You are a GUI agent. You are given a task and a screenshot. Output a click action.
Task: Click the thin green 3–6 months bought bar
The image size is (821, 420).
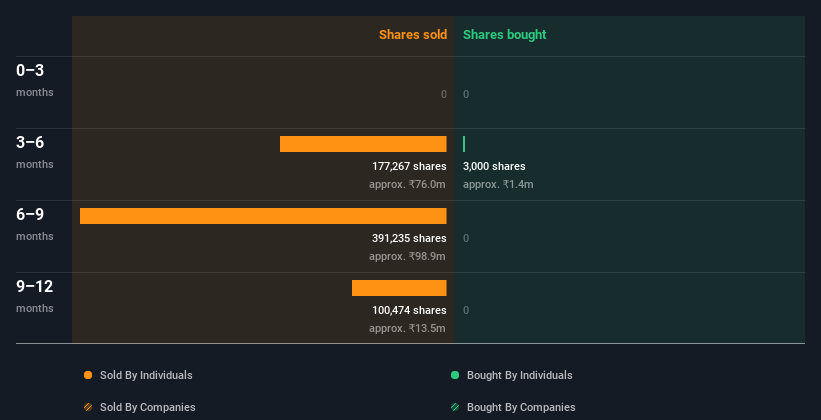(x=464, y=144)
